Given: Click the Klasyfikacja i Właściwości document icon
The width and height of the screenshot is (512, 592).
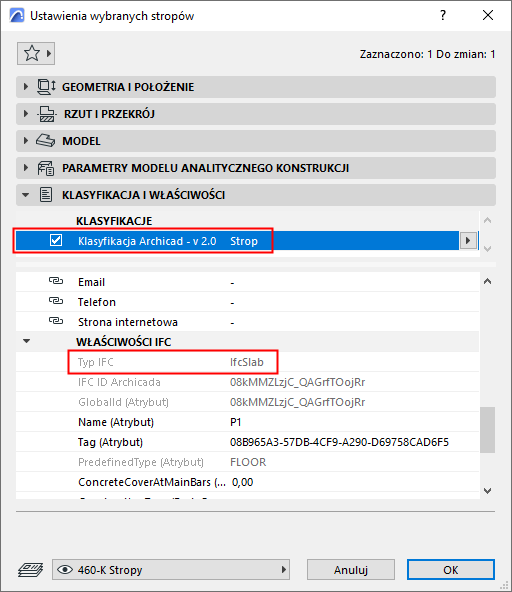Looking at the screenshot, I should click(x=46, y=195).
